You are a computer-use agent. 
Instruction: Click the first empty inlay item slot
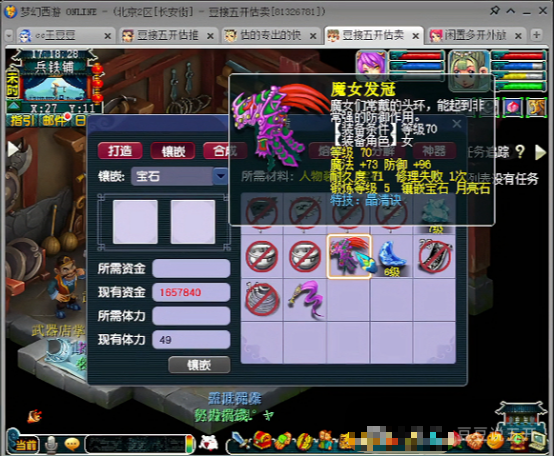pos(135,222)
